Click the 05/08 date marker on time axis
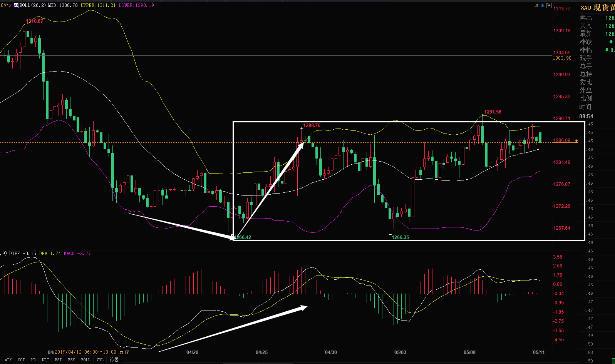Image resolution: width=615 pixels, height=364 pixels. click(x=469, y=352)
